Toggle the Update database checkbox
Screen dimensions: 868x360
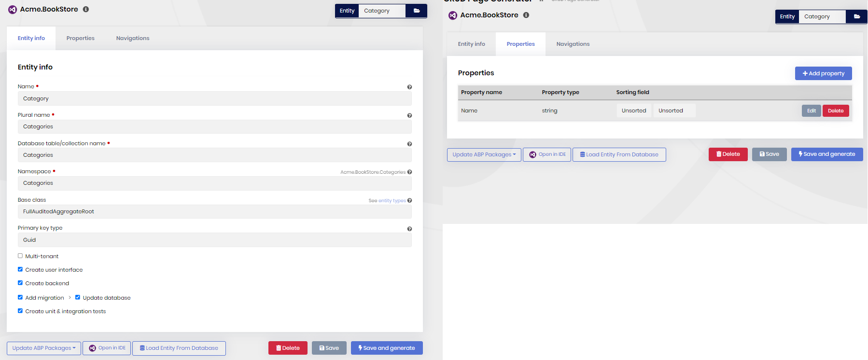pyautogui.click(x=78, y=297)
